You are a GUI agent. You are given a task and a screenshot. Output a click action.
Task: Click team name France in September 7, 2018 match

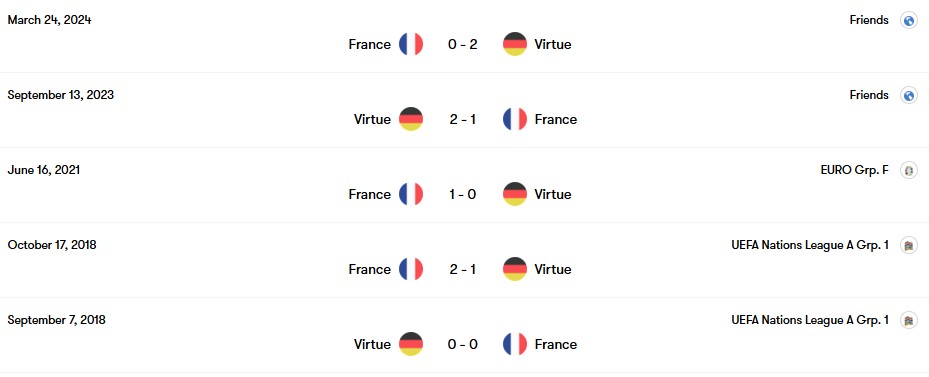556,344
